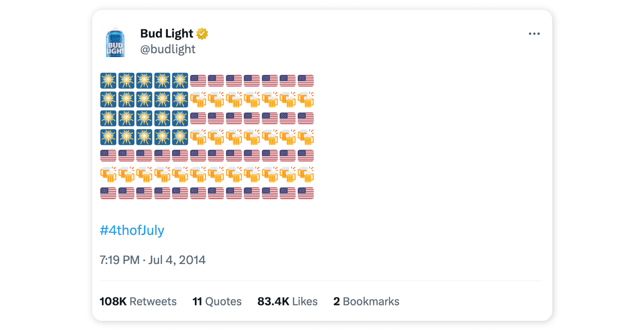View the 11 Quotes
Viewport: 644px width, 330px height.
(217, 301)
